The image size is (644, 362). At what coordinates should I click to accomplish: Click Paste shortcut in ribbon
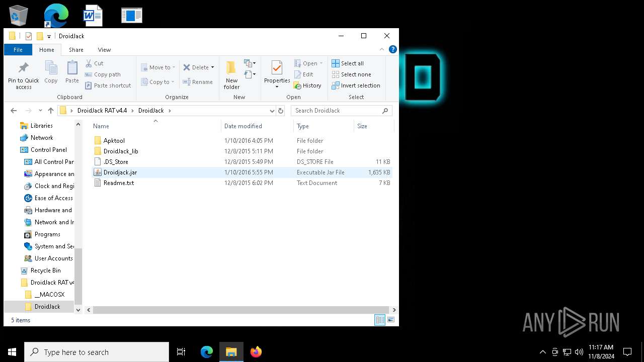[108, 85]
